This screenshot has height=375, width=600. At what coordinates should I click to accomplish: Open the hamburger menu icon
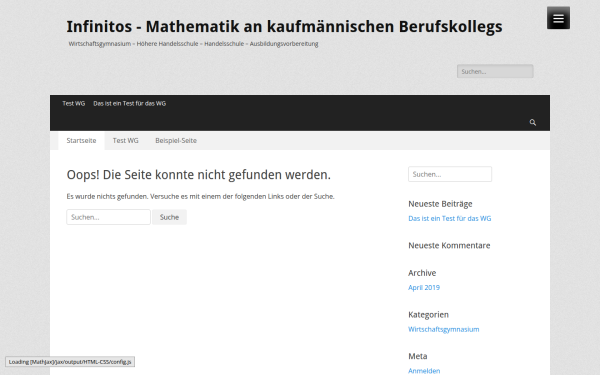(558, 18)
